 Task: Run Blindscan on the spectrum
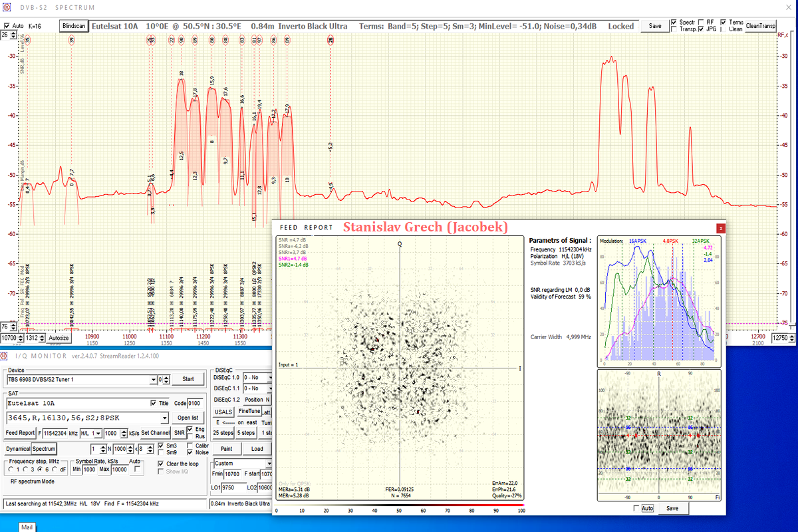tap(73, 26)
